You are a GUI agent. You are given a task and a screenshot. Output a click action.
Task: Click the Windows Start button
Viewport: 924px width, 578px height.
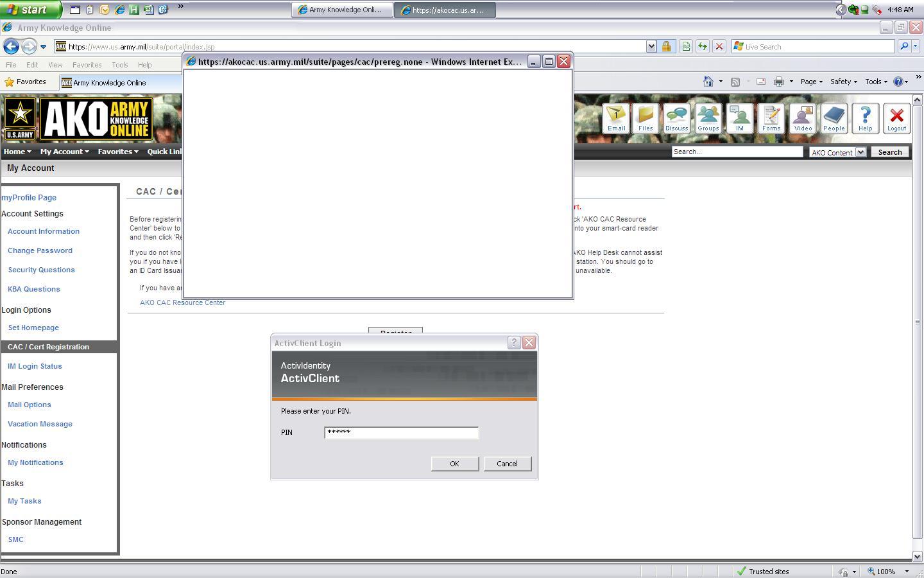click(29, 10)
